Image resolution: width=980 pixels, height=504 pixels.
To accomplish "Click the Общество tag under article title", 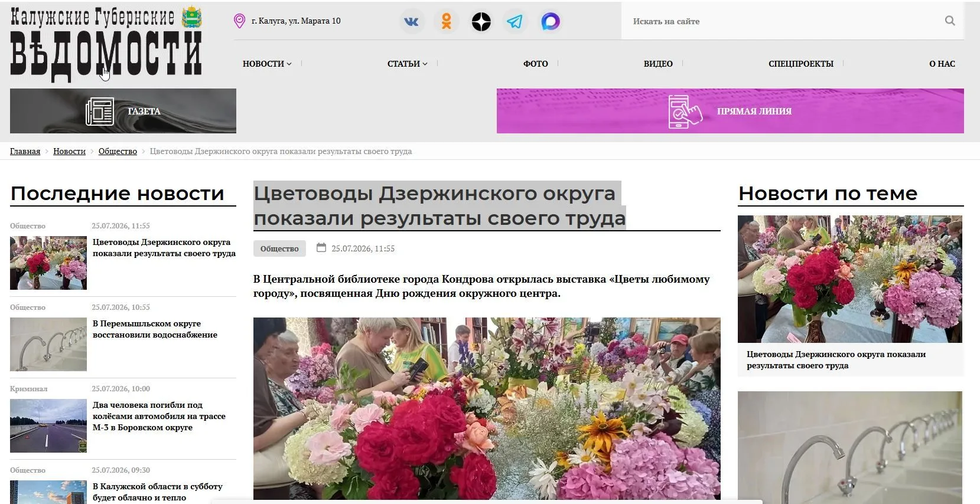I will coord(279,248).
